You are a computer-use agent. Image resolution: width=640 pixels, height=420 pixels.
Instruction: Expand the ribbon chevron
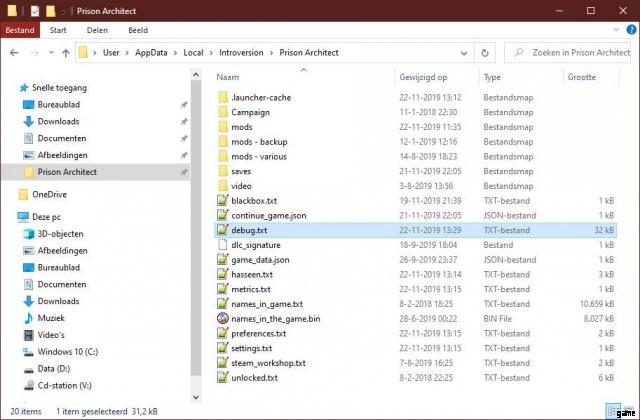616,30
